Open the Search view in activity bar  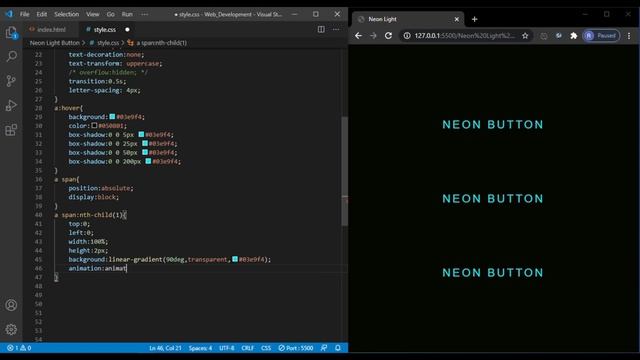click(11, 56)
